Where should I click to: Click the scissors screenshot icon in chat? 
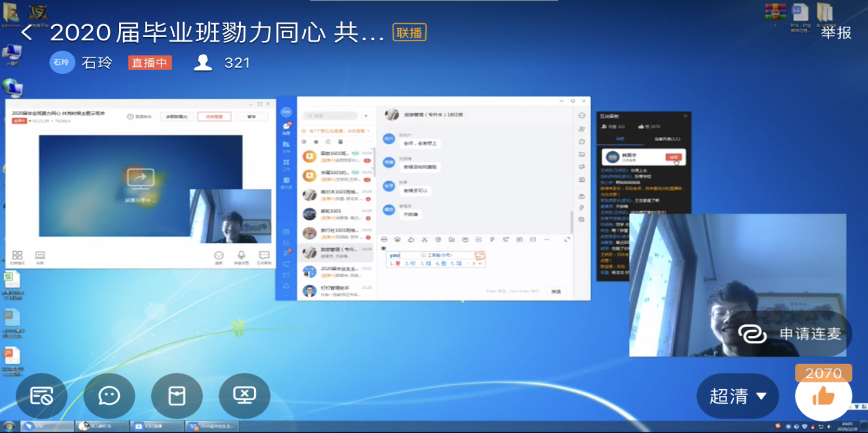pos(424,239)
